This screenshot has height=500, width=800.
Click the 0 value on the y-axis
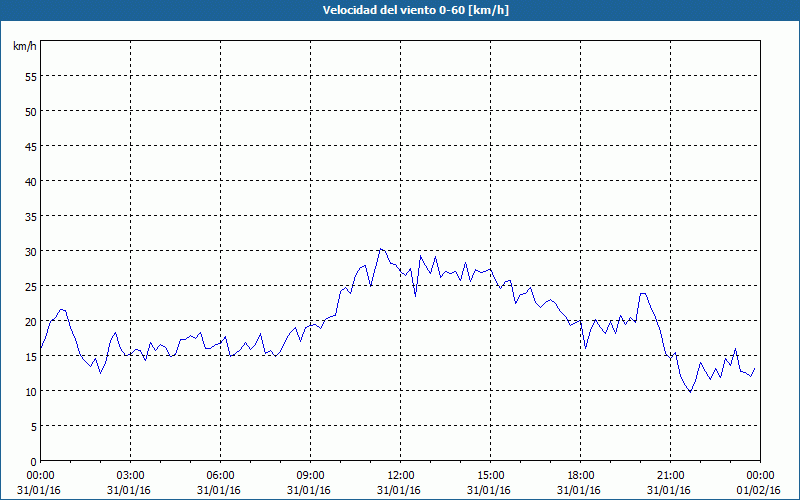tap(34, 461)
